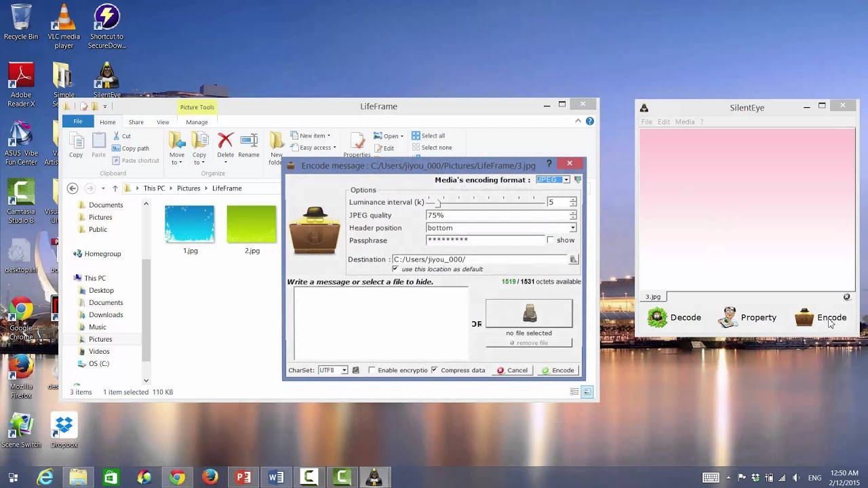Click the Cancel button in Encode dialog
The image size is (868, 488).
(x=512, y=370)
